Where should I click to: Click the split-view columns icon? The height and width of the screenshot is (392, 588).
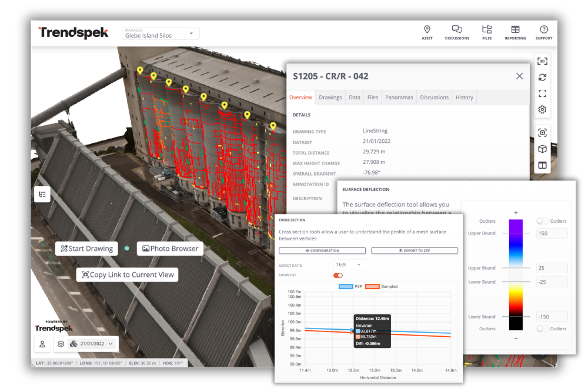point(542,165)
